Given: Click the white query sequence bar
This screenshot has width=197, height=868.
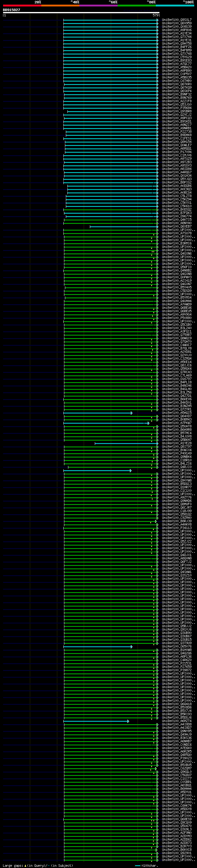Looking at the screenshot, I should (81, 12).
